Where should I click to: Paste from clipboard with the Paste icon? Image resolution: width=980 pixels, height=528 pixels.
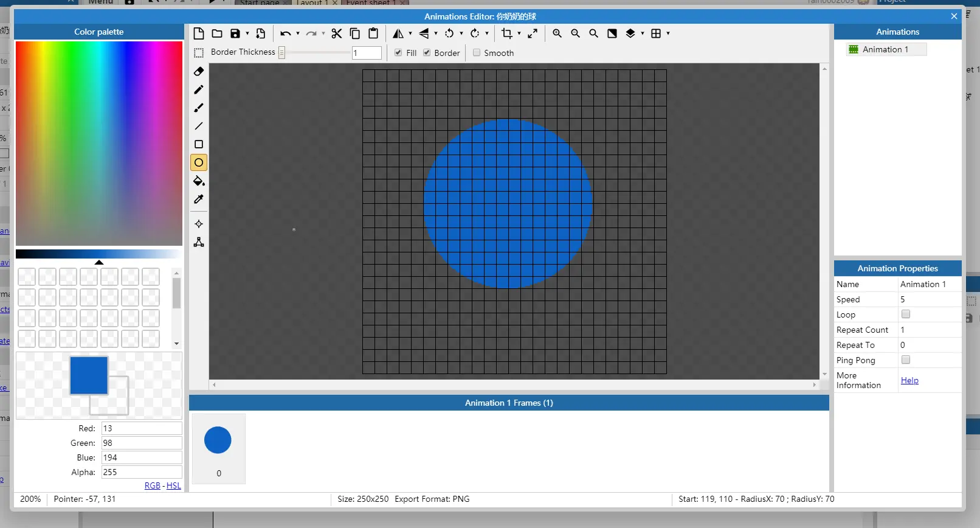(373, 33)
